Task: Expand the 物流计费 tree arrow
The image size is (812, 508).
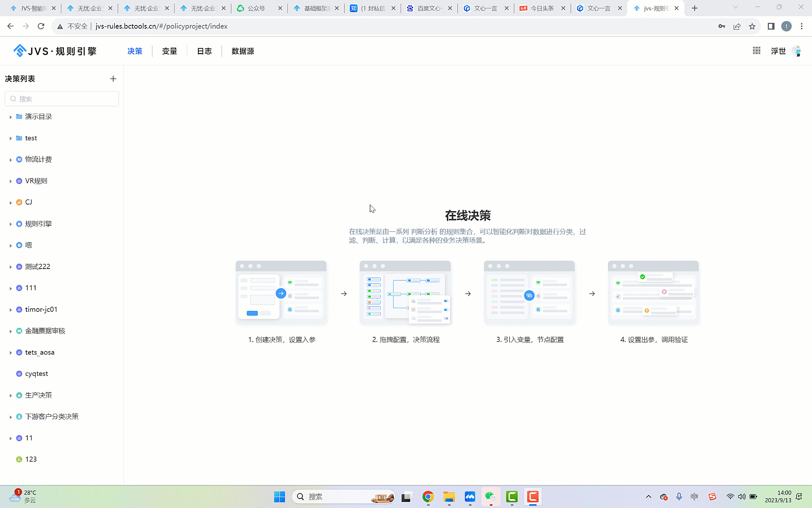Action: coord(10,160)
